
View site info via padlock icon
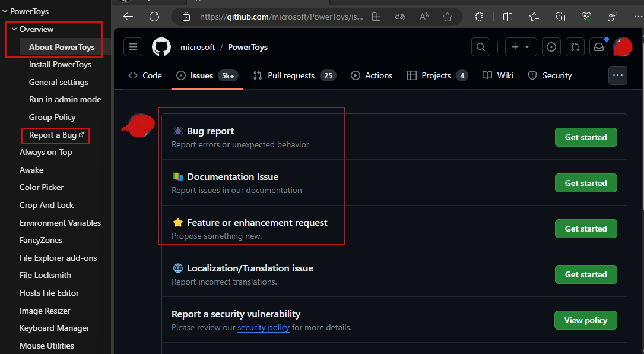[186, 17]
